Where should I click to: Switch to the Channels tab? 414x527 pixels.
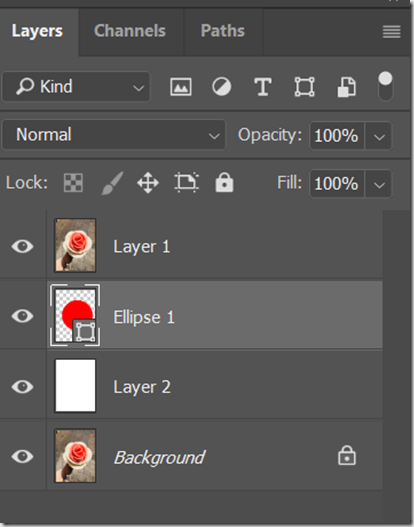pos(130,31)
